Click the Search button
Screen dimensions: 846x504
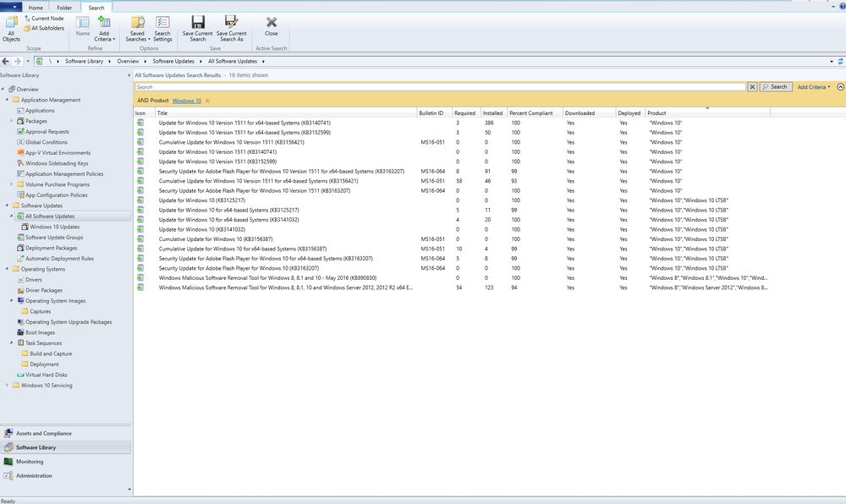click(x=775, y=87)
